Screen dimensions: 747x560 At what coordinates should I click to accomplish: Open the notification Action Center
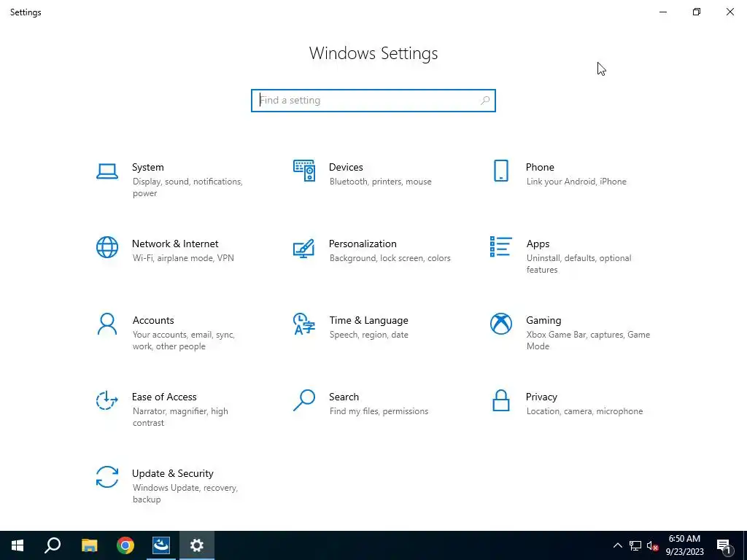coord(724,545)
